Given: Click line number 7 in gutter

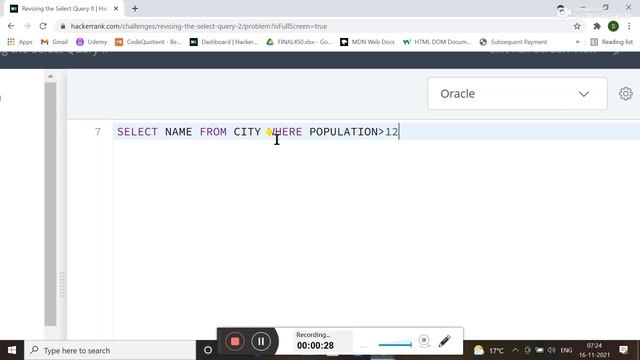Looking at the screenshot, I should coord(98,132).
